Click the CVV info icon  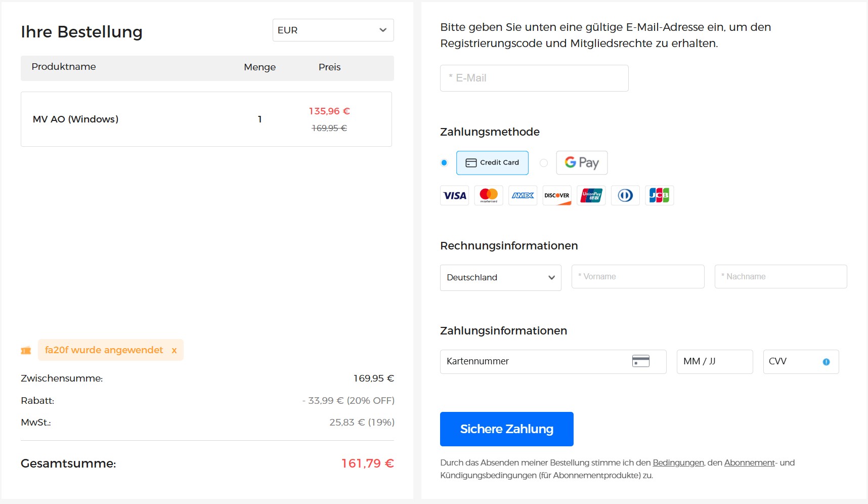(x=826, y=361)
